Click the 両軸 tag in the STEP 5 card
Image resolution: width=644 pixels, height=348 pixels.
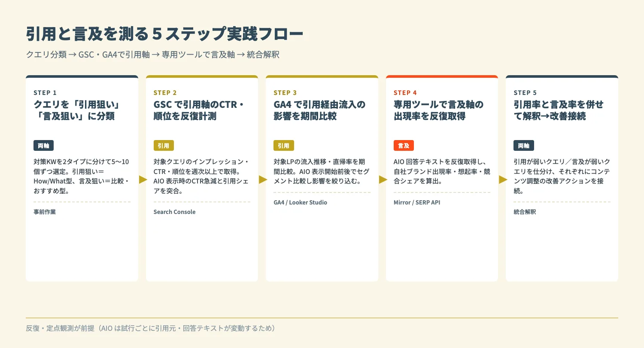point(524,146)
